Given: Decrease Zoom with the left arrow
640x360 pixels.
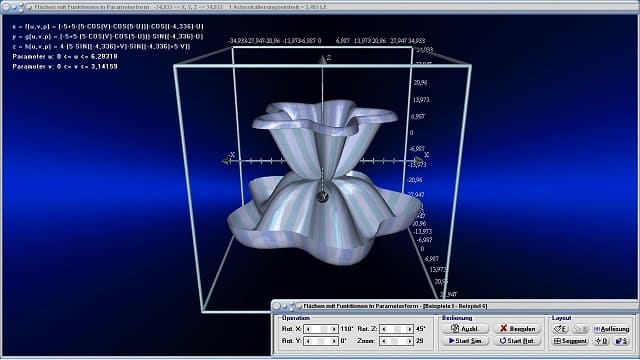Looking at the screenshot, I should [x=384, y=341].
